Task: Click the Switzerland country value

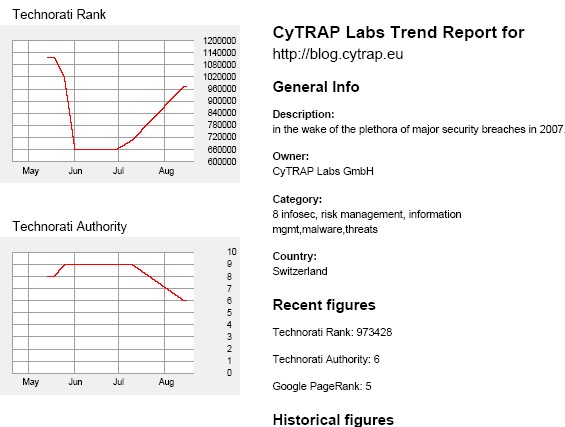Action: click(x=300, y=271)
